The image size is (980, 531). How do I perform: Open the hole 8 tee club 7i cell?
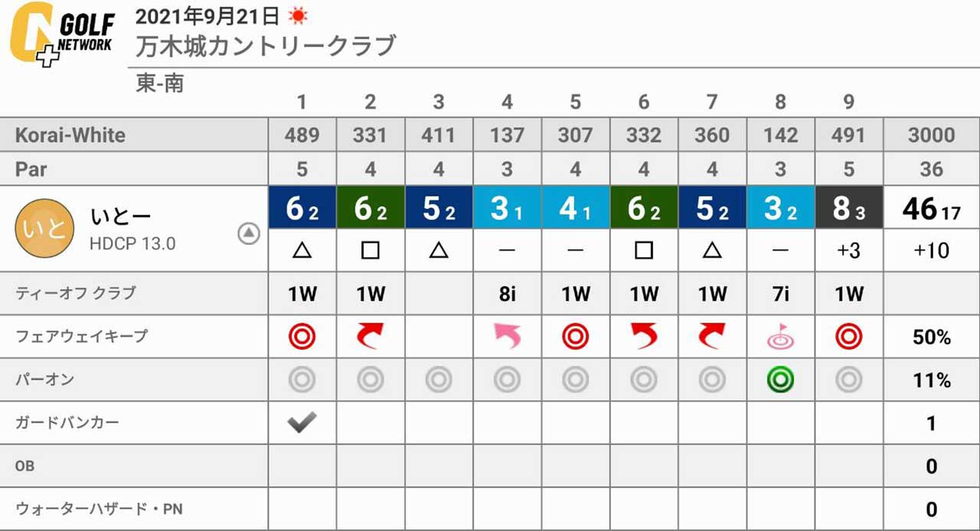point(780,294)
